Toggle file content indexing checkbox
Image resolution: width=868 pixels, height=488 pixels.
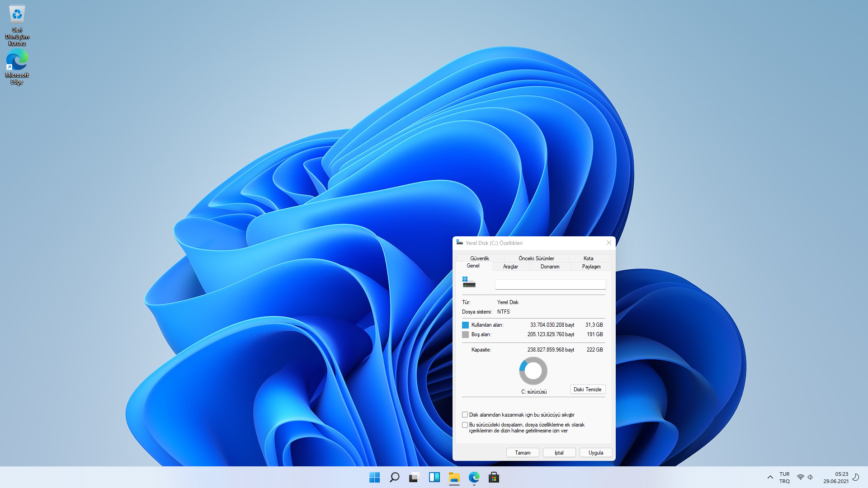point(465,425)
